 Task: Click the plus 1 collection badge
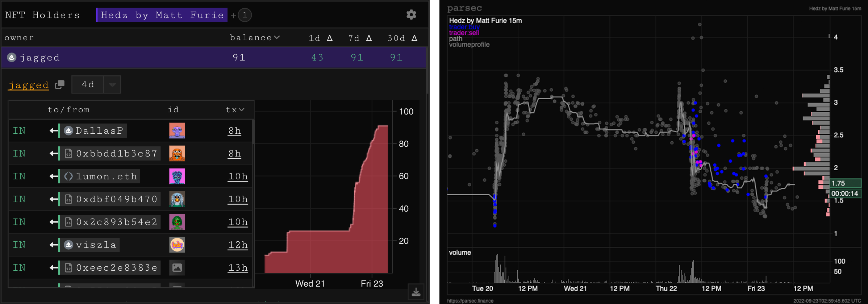pos(245,15)
